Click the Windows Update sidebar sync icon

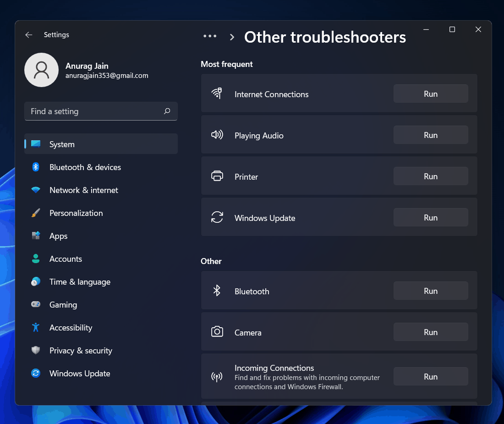click(x=36, y=373)
